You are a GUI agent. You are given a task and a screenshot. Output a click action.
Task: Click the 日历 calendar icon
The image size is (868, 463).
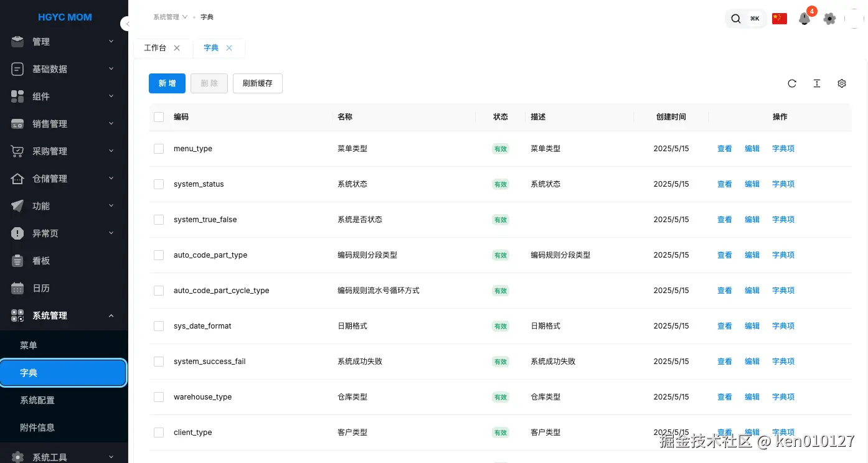(17, 288)
